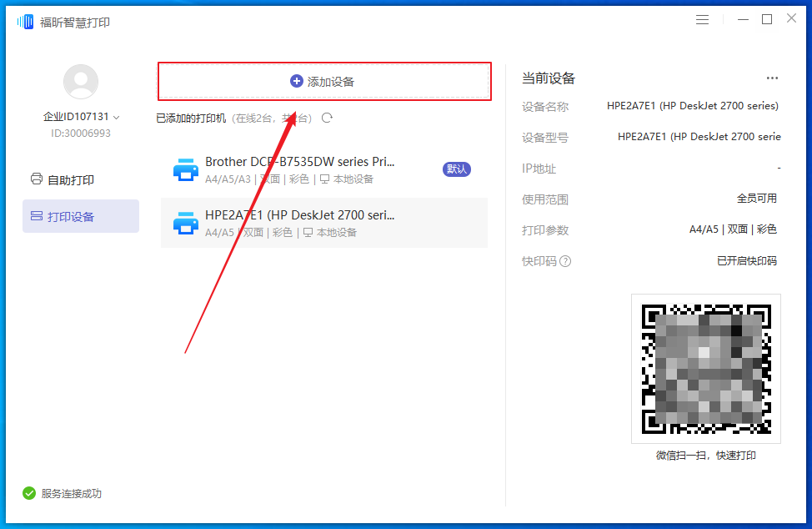The width and height of the screenshot is (812, 529).
Task: Click the 福昕智慧打印 app logo icon
Action: pos(23,19)
